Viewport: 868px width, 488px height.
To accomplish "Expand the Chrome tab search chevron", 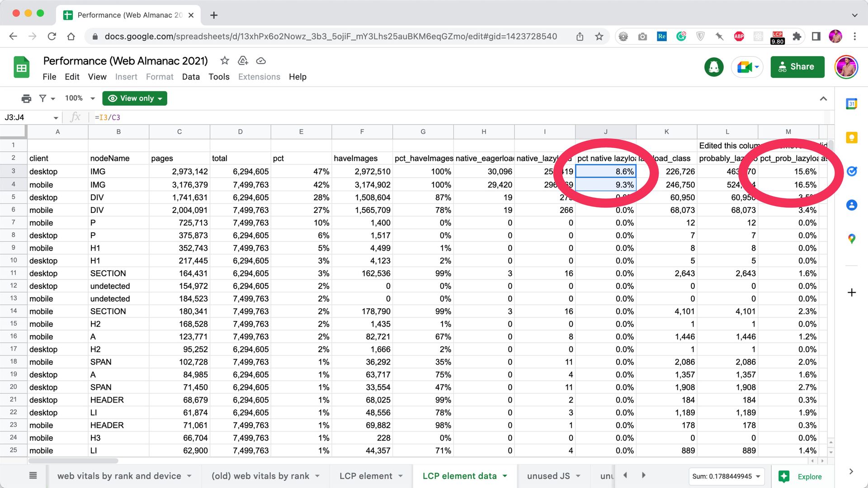I will pyautogui.click(x=854, y=15).
